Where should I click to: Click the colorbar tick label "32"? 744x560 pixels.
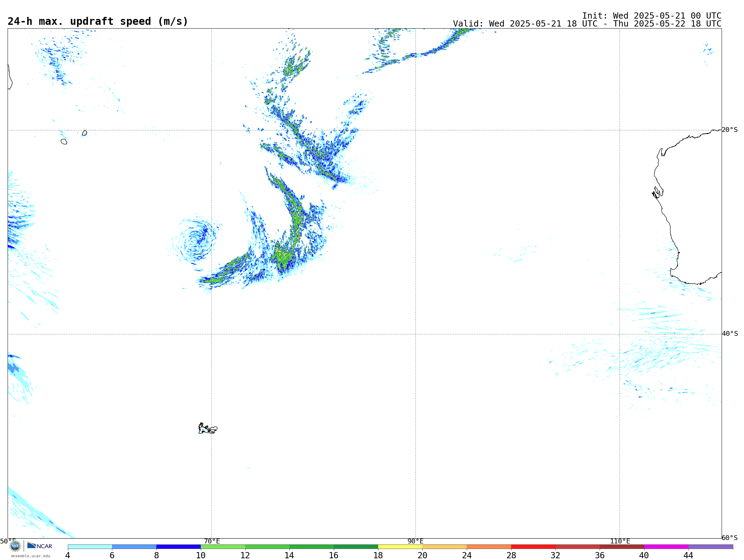(556, 555)
